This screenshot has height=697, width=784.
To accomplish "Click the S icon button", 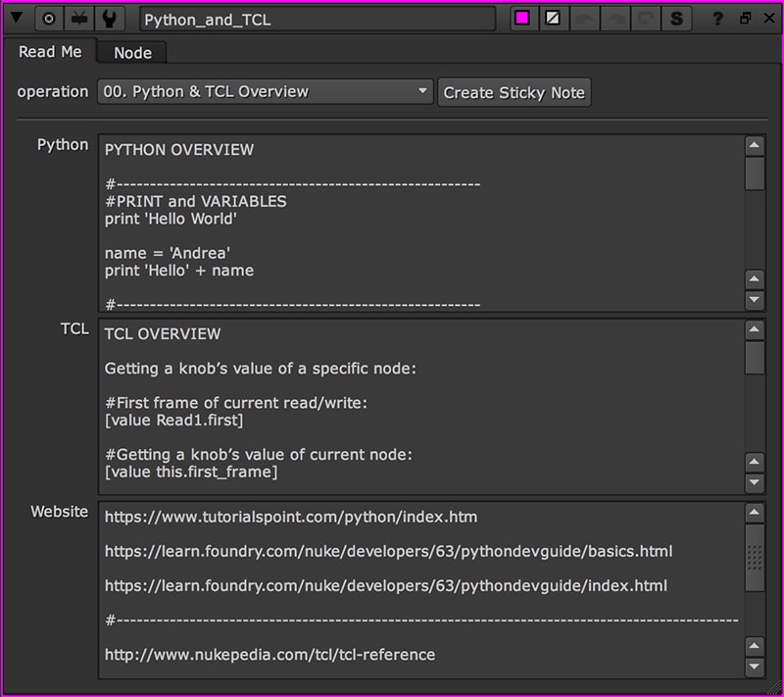I will (x=676, y=19).
